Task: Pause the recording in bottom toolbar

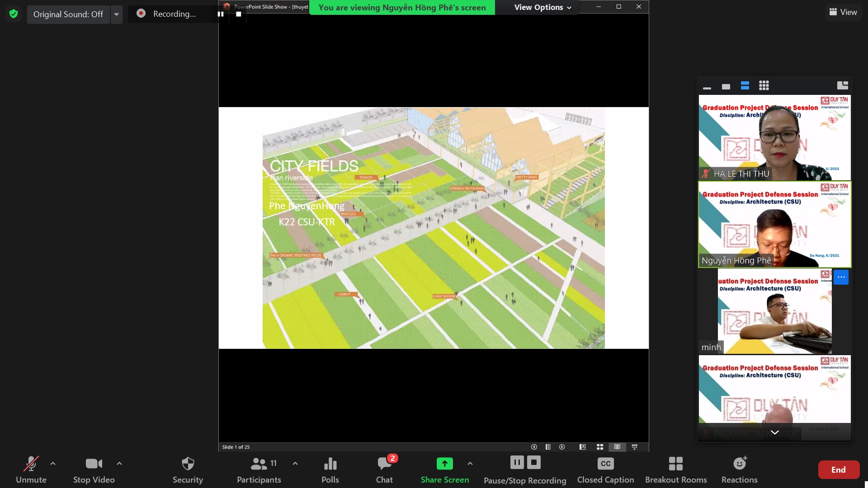Action: pos(517,462)
